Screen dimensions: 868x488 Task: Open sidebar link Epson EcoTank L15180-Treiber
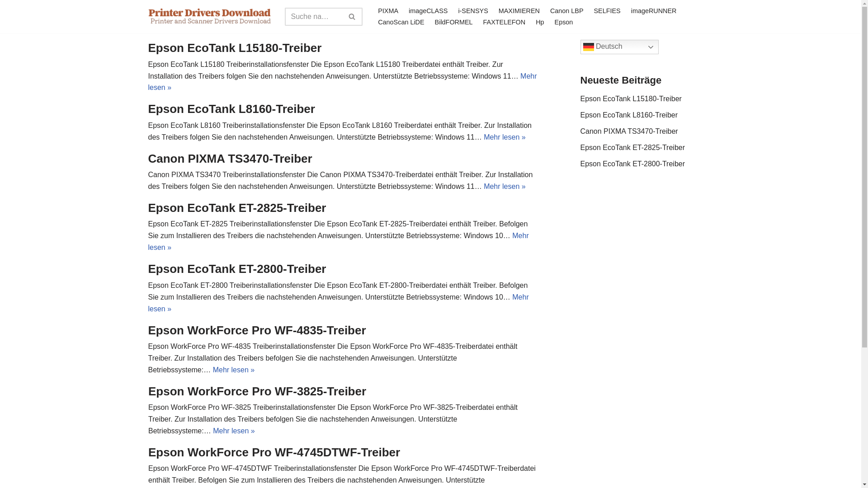(631, 99)
